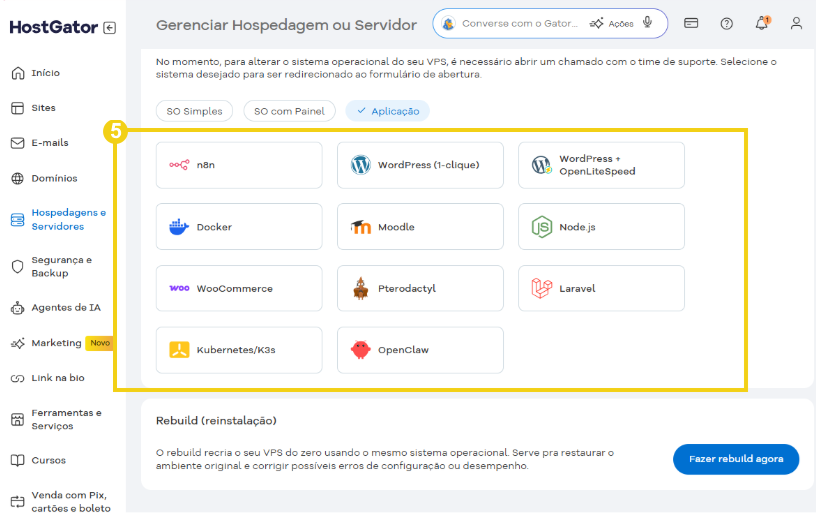The width and height of the screenshot is (816, 516).
Task: Click the Venda com Pix payment icon
Action: click(x=18, y=501)
